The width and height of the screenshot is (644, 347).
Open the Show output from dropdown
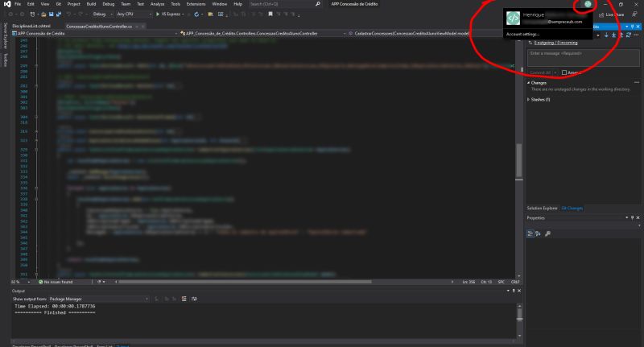98,299
